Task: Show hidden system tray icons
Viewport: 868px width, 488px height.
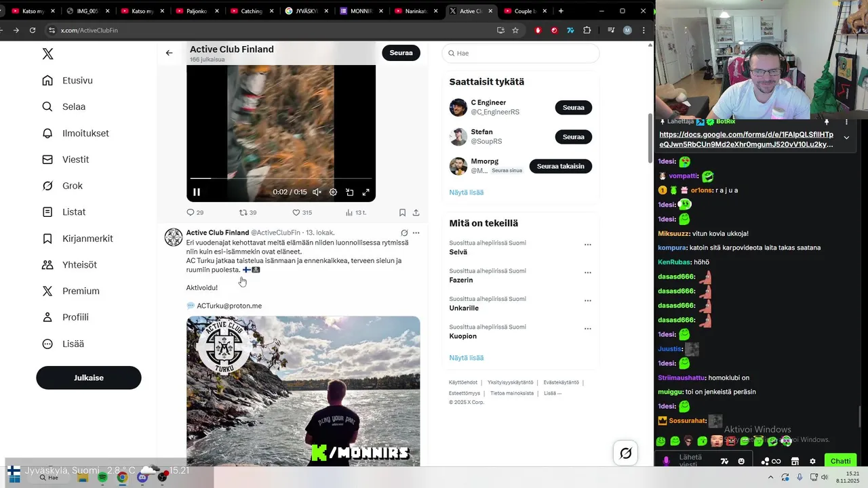Action: click(770, 477)
